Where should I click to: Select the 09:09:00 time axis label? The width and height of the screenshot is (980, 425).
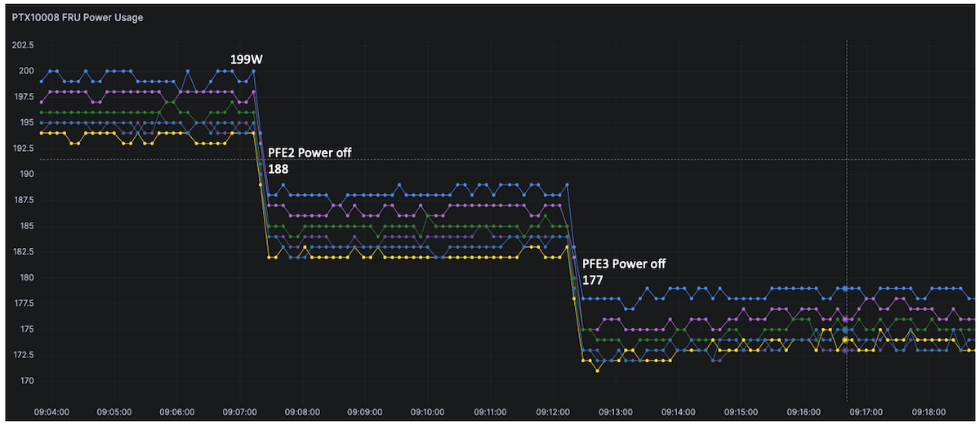tap(365, 413)
